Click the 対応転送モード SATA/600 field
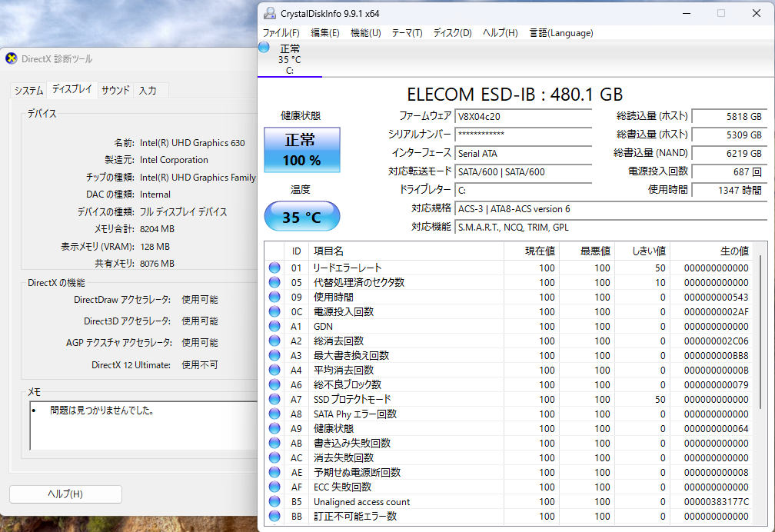This screenshot has width=775, height=532. click(523, 171)
